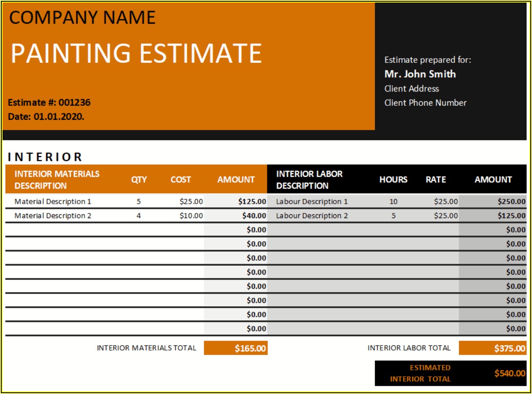Select the PAINTING ESTIMATE title
This screenshot has width=532, height=394.
[136, 54]
